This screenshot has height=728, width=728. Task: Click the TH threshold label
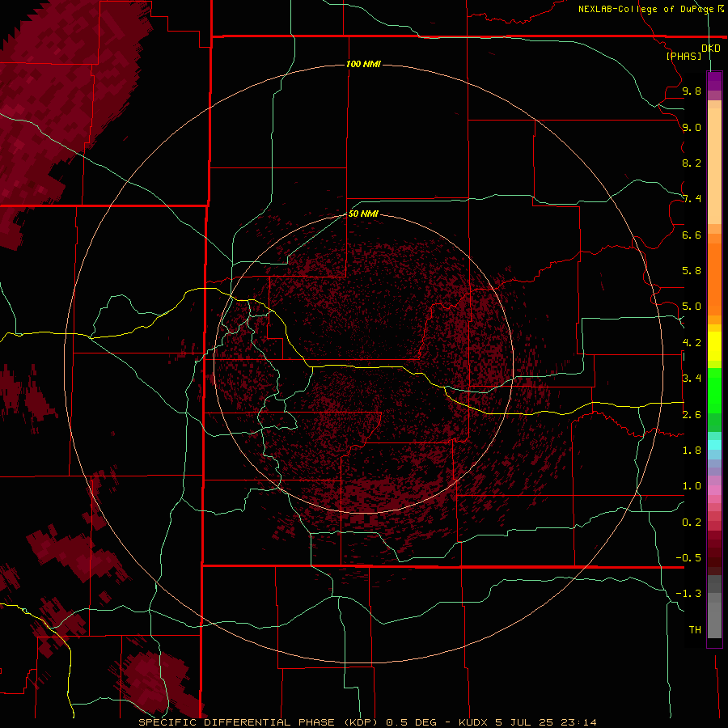tap(695, 630)
